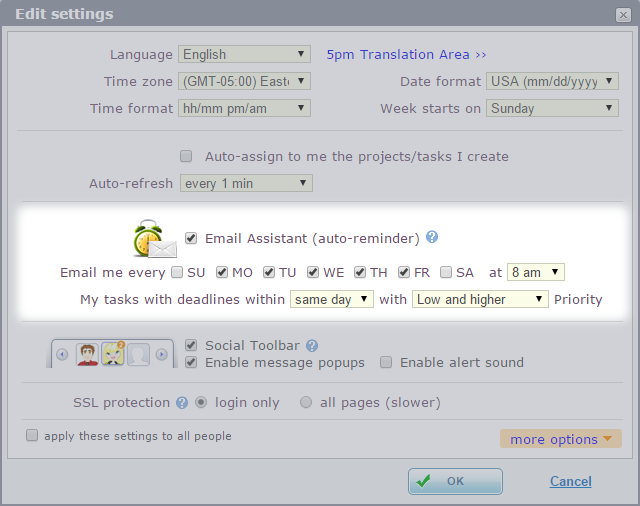The height and width of the screenshot is (506, 640).
Task: Open the same day deadline dropdown
Action: 331,299
